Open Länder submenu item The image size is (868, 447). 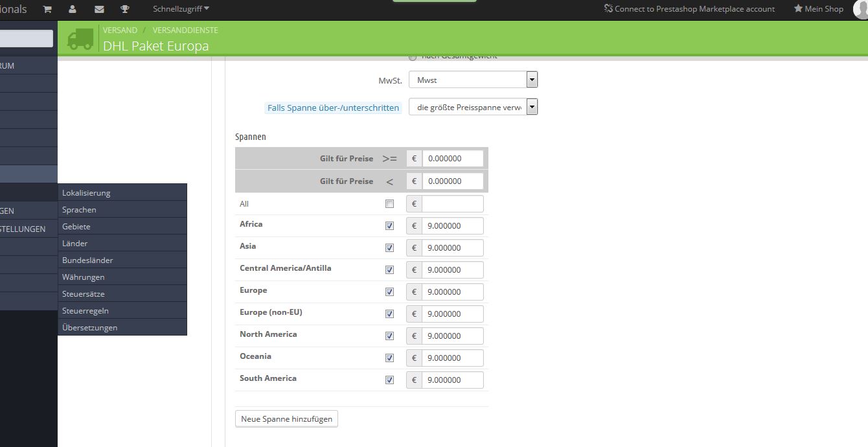click(122, 243)
